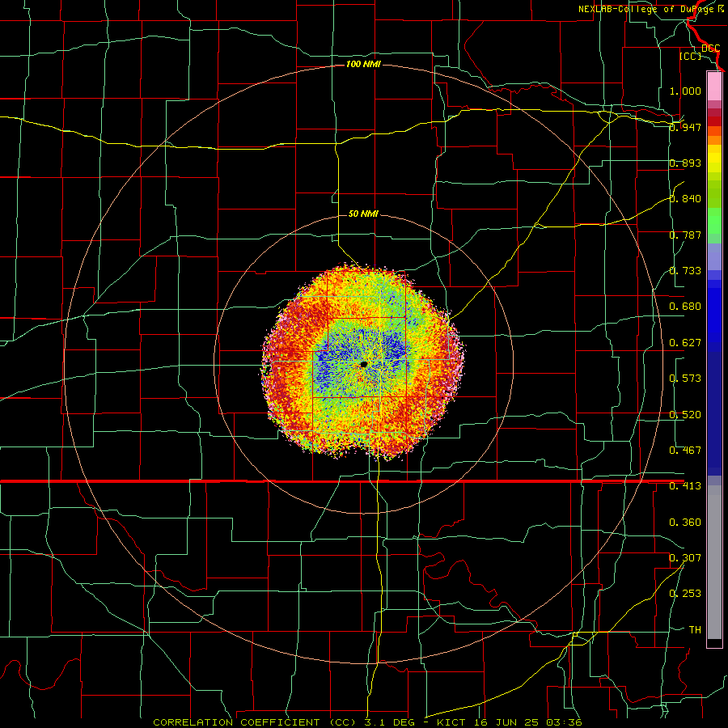Pick the yellow segment of color bar
Image resolution: width=728 pixels, height=728 pixels.
pos(714,159)
